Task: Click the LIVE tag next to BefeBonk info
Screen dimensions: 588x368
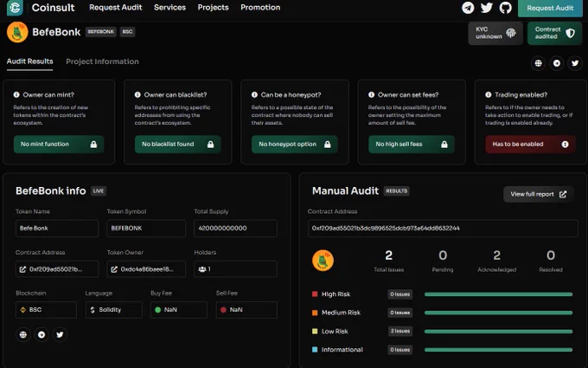Action: (x=99, y=191)
